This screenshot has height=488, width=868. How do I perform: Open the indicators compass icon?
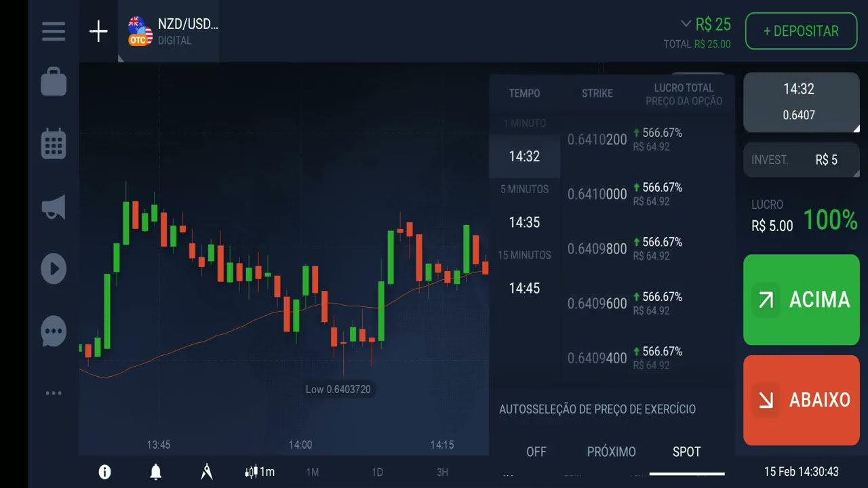[x=206, y=471]
